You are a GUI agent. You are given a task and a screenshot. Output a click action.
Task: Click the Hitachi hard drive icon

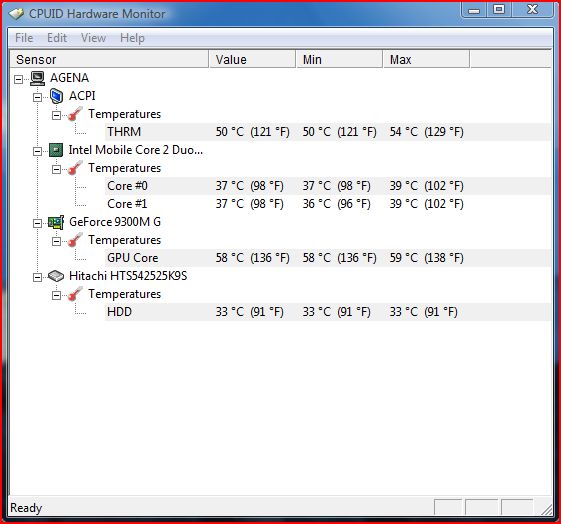point(56,276)
